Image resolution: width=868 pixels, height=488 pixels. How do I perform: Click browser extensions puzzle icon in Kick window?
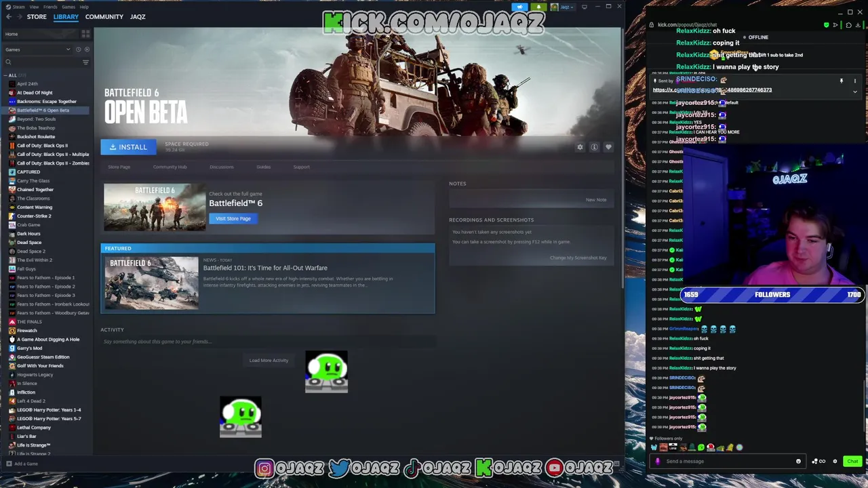[848, 25]
